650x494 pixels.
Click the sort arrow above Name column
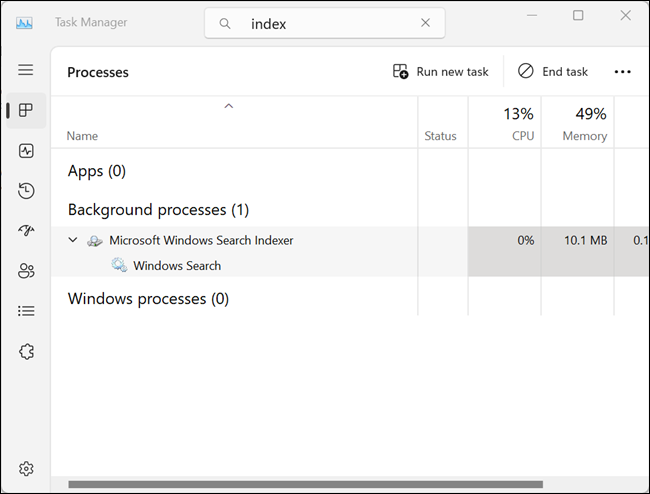[x=229, y=106]
